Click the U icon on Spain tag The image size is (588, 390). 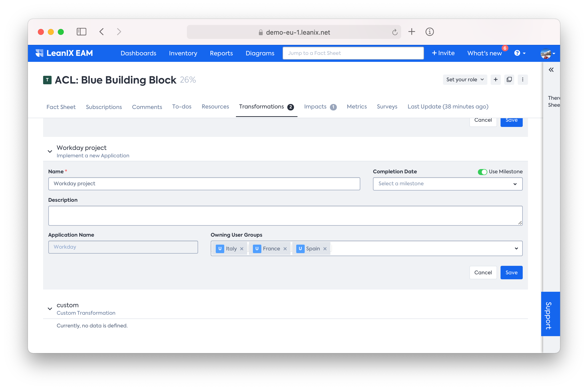tap(300, 249)
